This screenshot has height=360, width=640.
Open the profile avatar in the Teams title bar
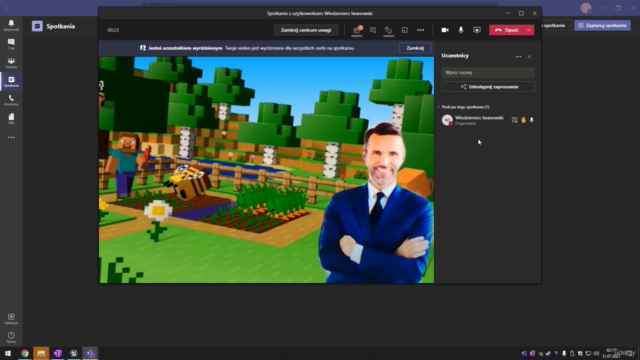click(586, 8)
